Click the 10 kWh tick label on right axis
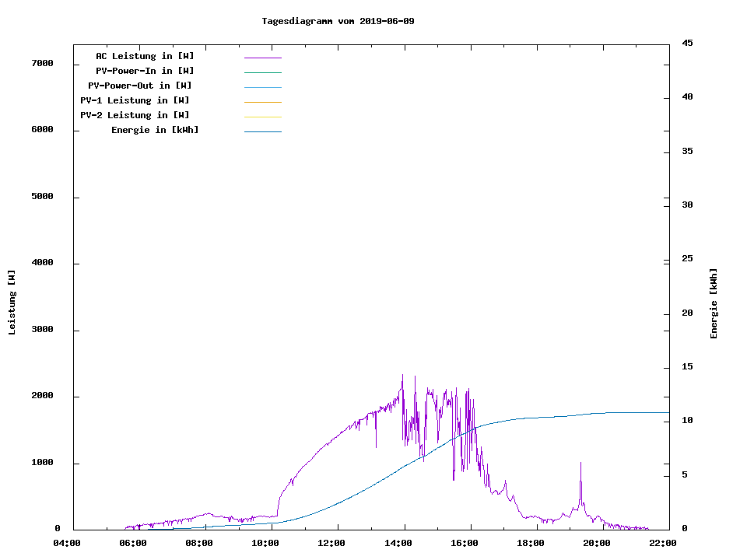Screen dimensions: 747x560 pos(687,421)
